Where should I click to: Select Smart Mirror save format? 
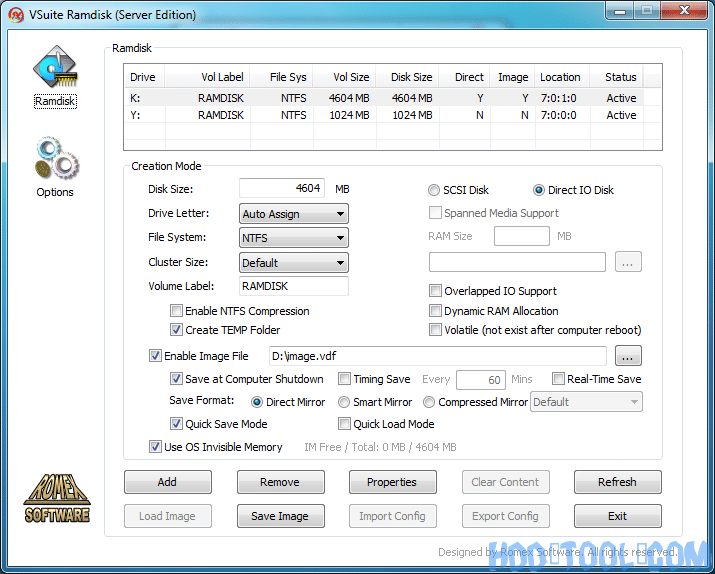click(343, 402)
